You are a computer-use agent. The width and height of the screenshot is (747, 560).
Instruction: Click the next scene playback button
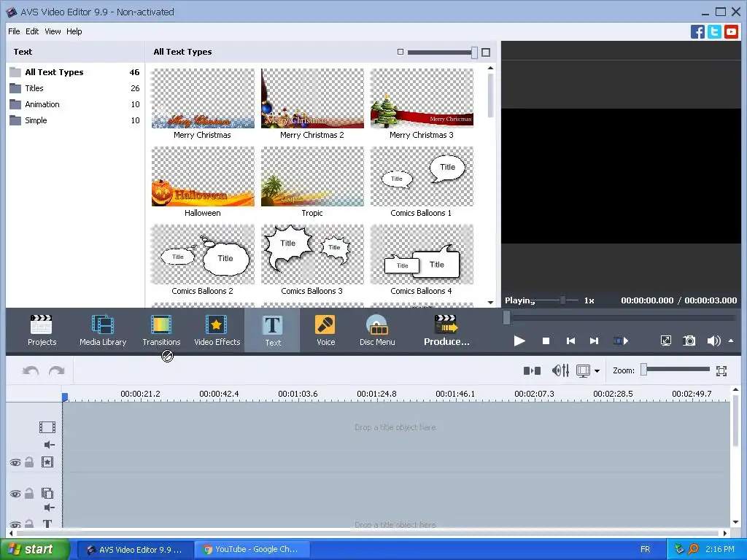(x=620, y=341)
